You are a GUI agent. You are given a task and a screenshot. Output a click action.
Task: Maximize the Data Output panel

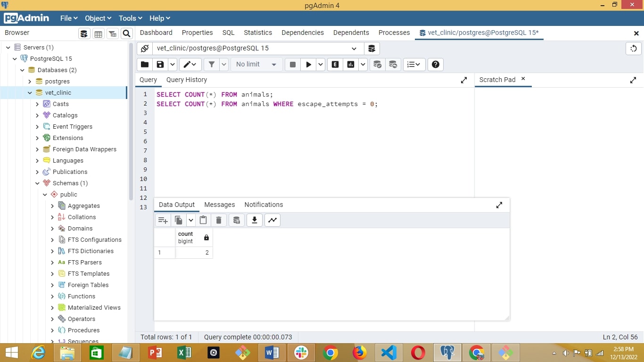499,205
